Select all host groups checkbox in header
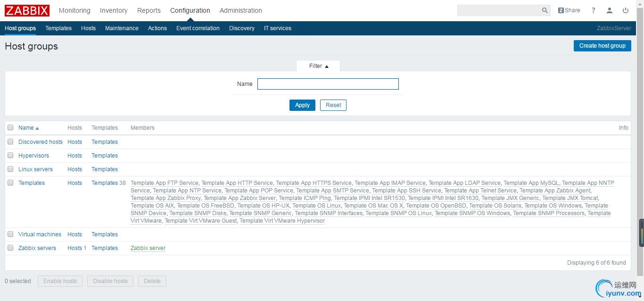Image resolution: width=644 pixels, height=301 pixels. [x=10, y=128]
